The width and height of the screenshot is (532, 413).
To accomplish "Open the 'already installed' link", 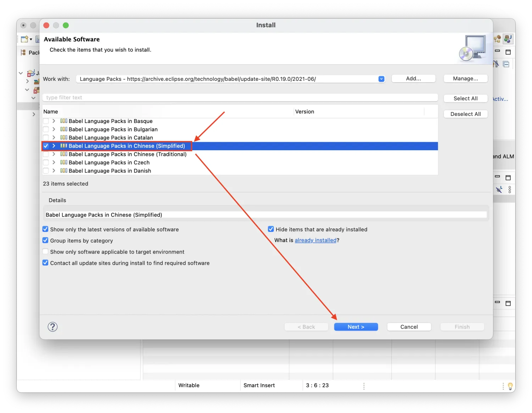I will tap(315, 240).
